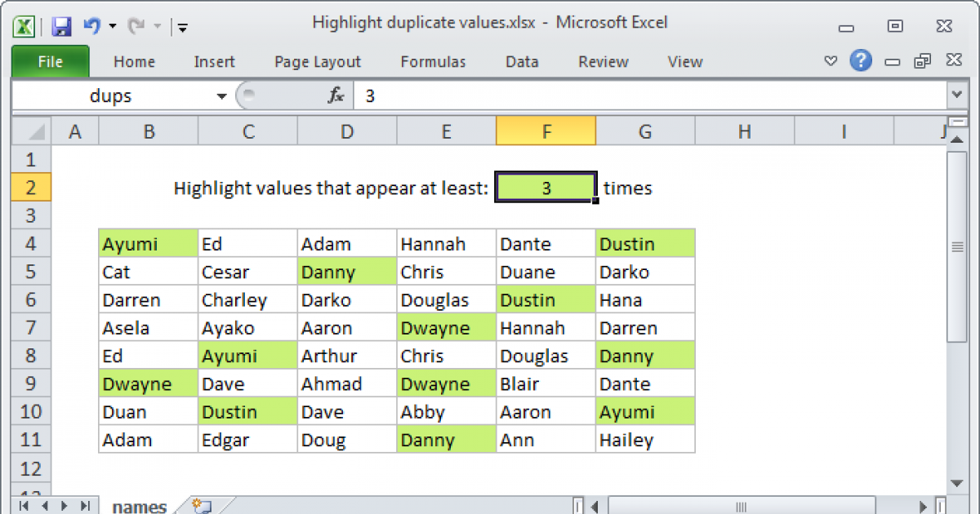Click the Insert Worksheet icon next to names tab
980x514 pixels.
point(203,506)
